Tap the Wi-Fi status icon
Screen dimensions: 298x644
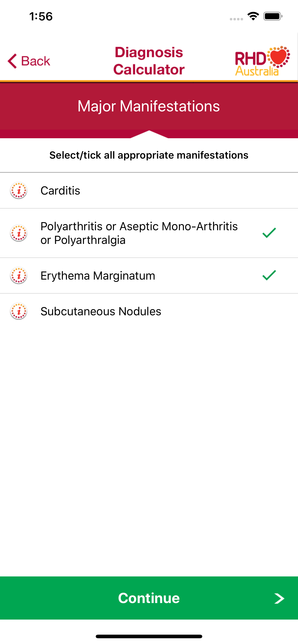pos(253,17)
